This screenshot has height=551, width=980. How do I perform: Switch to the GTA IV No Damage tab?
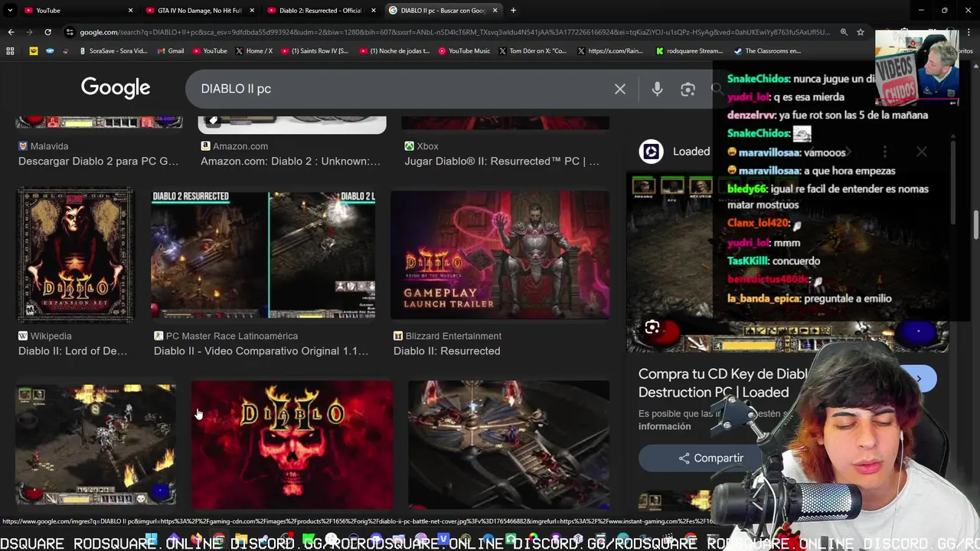tap(199, 11)
